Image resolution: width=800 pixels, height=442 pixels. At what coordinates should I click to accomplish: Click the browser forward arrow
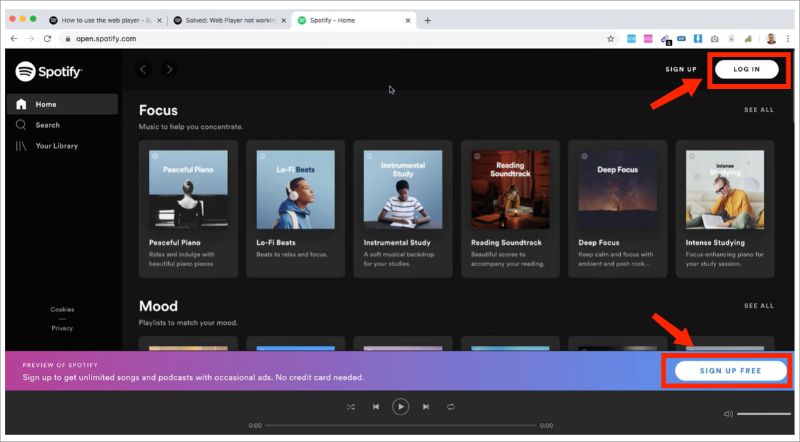coord(31,39)
